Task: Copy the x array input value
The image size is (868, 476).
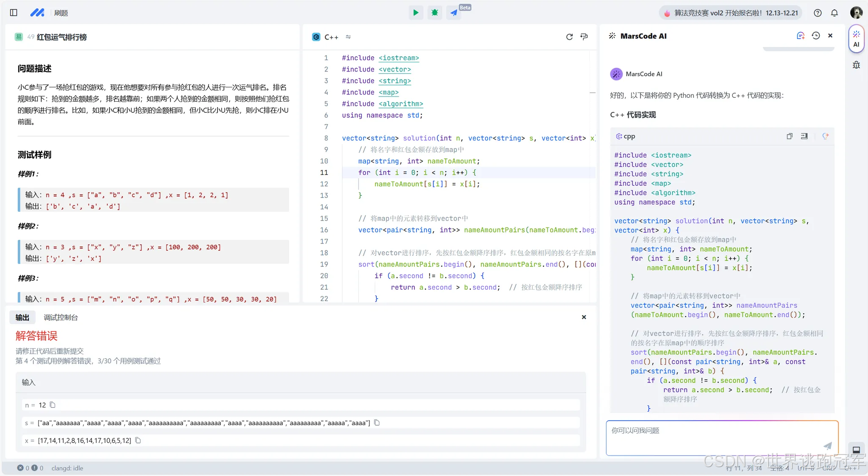Action: pos(138,440)
